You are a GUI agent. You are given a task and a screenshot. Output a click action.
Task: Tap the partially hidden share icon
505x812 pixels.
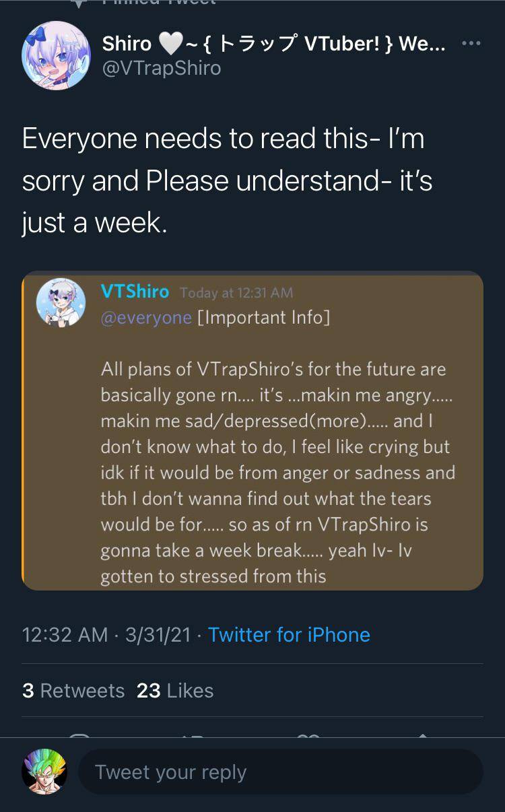pyautogui.click(x=422, y=736)
